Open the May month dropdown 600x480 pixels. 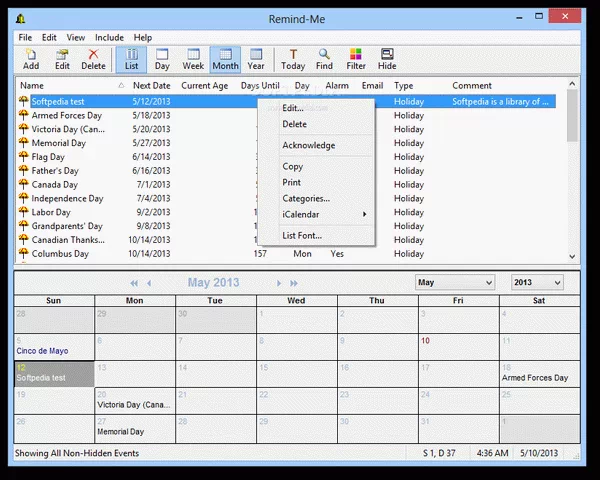coord(455,283)
